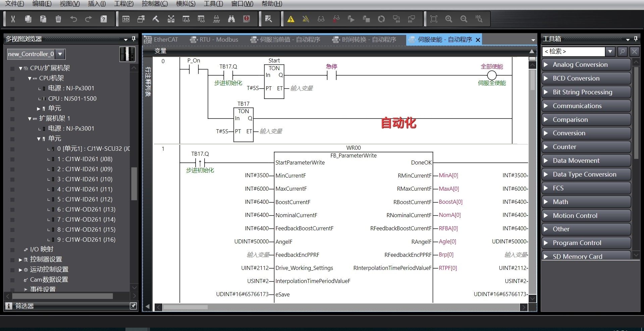The height and width of the screenshot is (331, 644).
Task: Click the Cut scissors icon
Action: [x=13, y=19]
